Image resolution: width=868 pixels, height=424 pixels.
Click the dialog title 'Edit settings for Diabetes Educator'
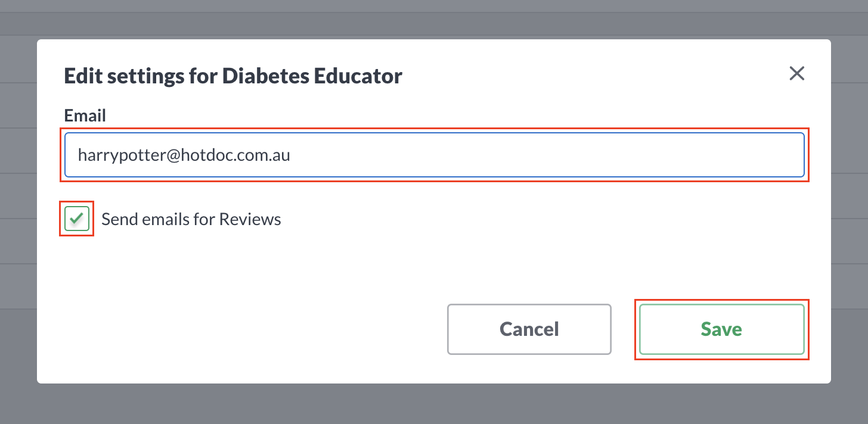[233, 76]
